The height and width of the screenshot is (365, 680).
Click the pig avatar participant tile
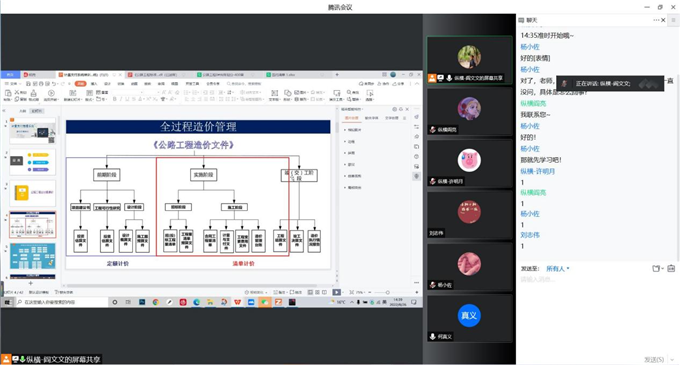[x=470, y=164]
